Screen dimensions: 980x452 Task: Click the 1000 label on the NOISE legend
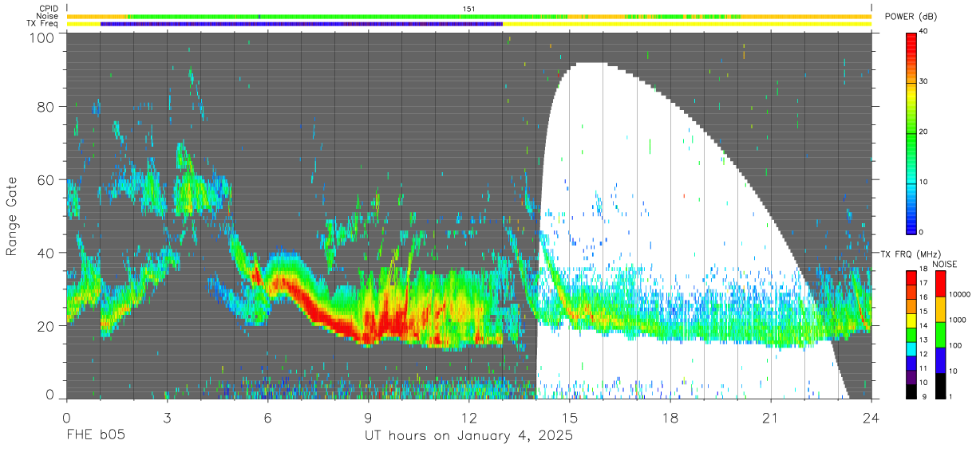coord(957,320)
